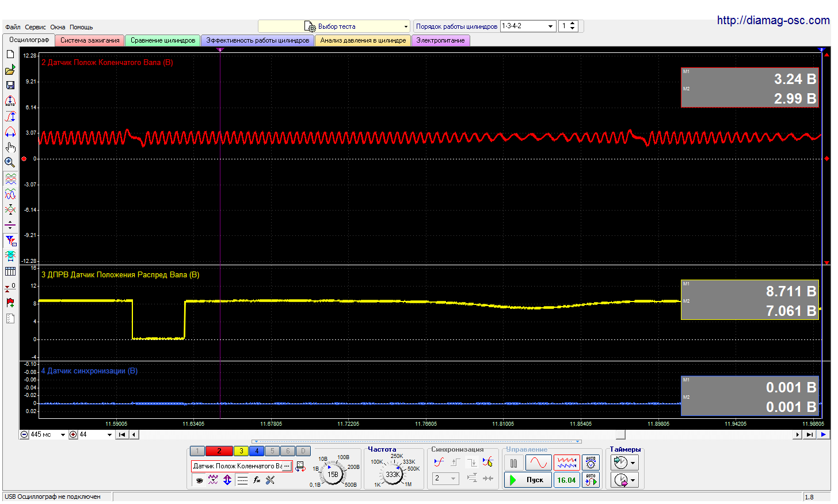
Task: Switch to Электропитание tab
Action: [441, 40]
